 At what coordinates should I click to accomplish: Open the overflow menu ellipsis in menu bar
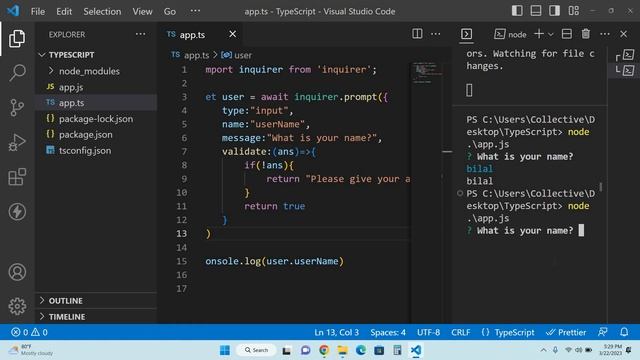click(195, 11)
